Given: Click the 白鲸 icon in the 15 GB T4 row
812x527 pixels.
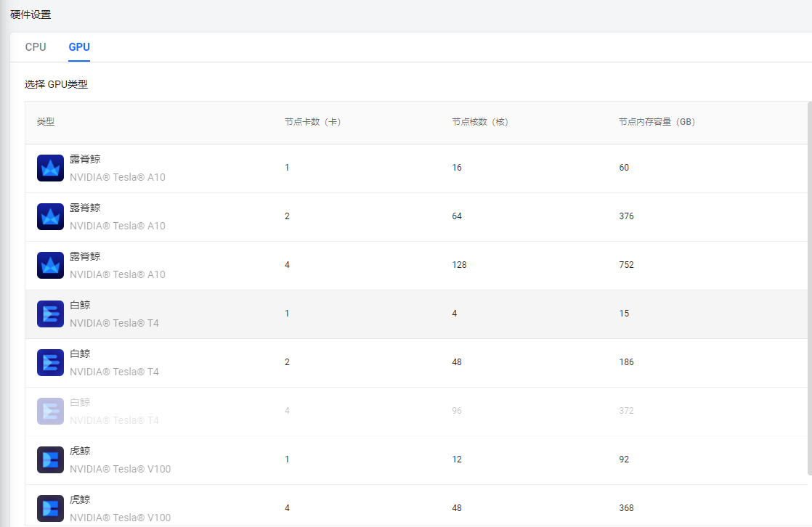Looking at the screenshot, I should (x=50, y=314).
